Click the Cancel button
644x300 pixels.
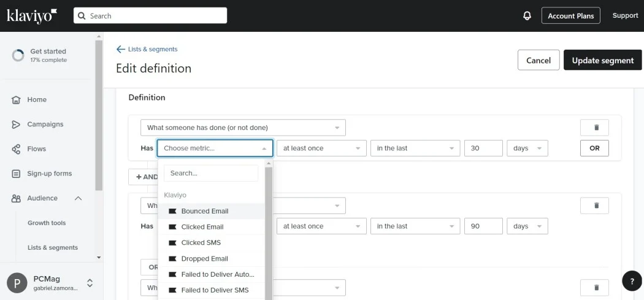[538, 61]
